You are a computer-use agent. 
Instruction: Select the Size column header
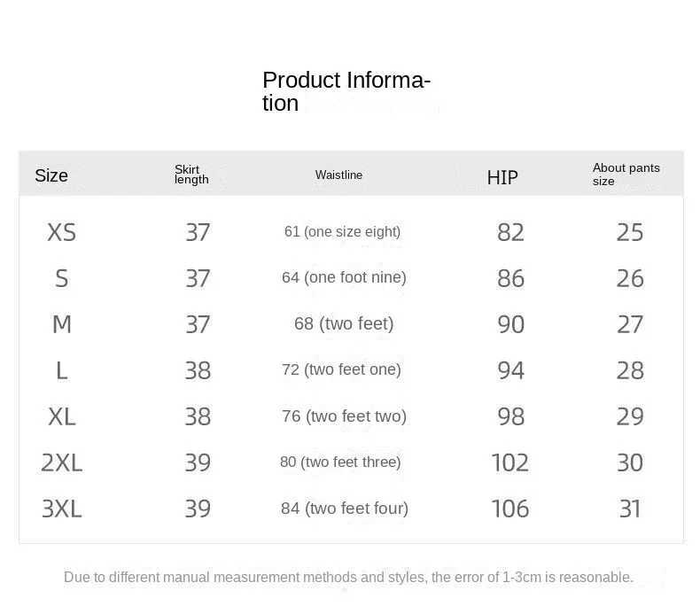coord(51,175)
